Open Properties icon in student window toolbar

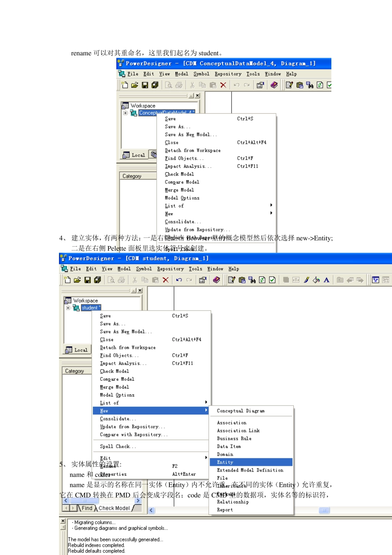tap(203, 280)
